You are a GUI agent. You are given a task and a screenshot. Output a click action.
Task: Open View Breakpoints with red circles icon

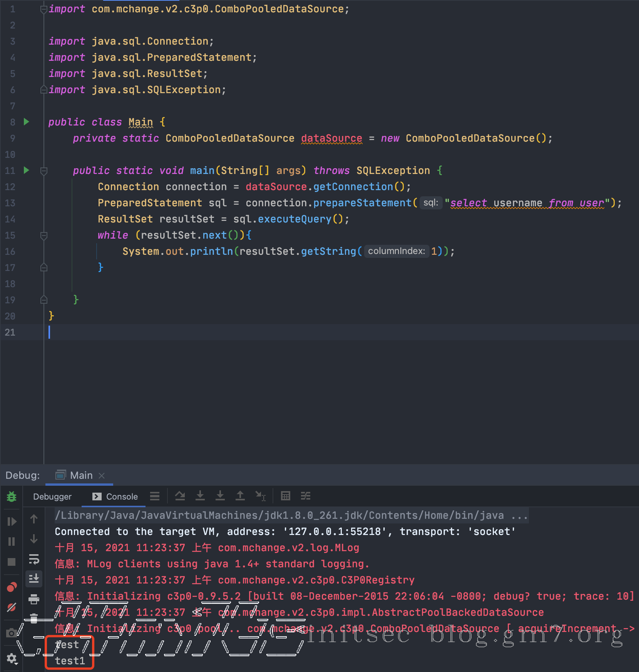[x=12, y=587]
